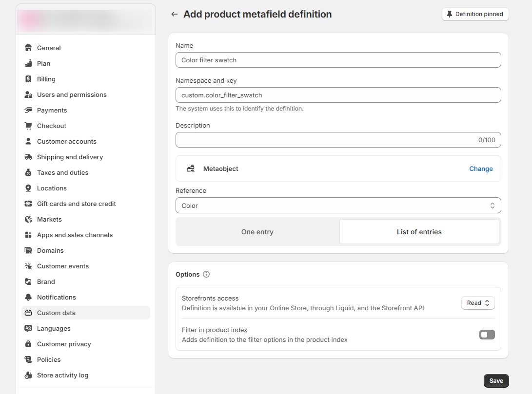Image resolution: width=532 pixels, height=394 pixels.
Task: Click the Checkout cart icon
Action: click(28, 126)
